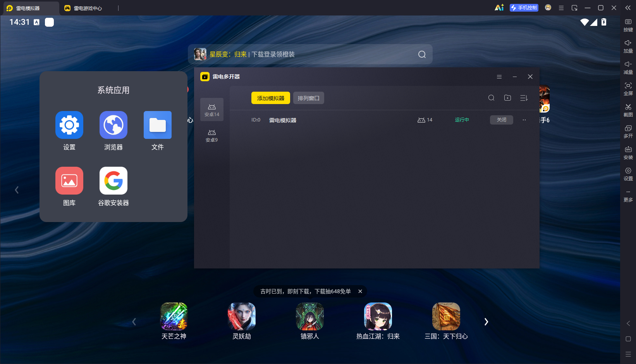Click the ID:0 label in the list
Viewport: 636px width, 364px height.
click(x=256, y=120)
